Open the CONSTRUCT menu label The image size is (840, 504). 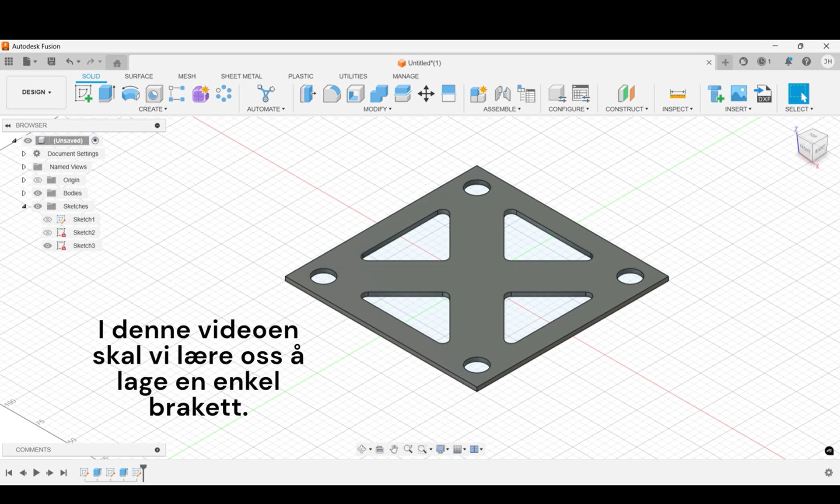[626, 109]
